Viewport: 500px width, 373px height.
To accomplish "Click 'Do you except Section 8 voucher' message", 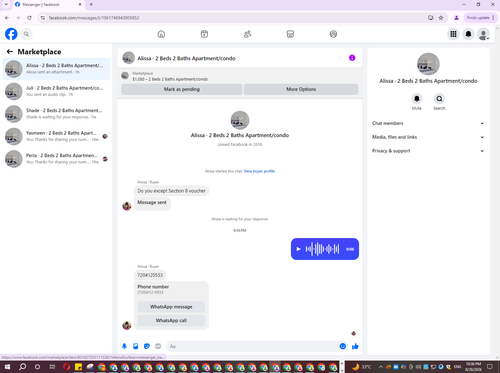I will click(171, 191).
